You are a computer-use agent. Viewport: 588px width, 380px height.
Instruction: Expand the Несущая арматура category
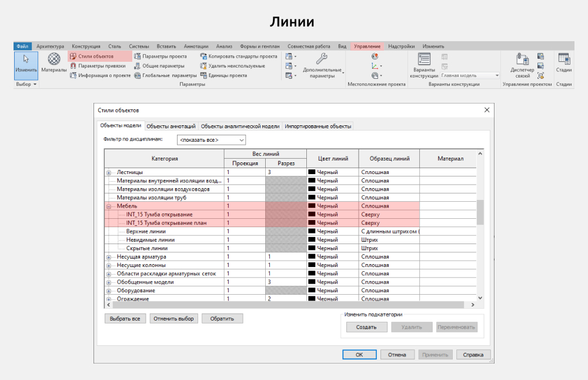[109, 257]
